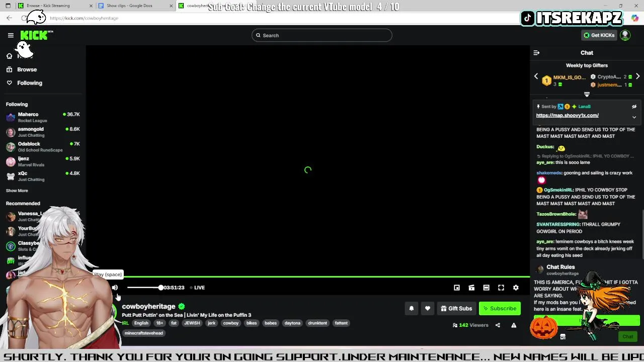Image resolution: width=644 pixels, height=362 pixels.
Task: Click the cowboyheritage channel name
Action: click(x=148, y=306)
